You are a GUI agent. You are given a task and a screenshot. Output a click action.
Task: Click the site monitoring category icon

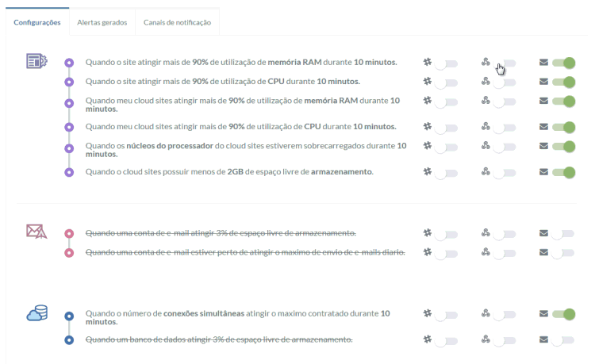coord(36,60)
